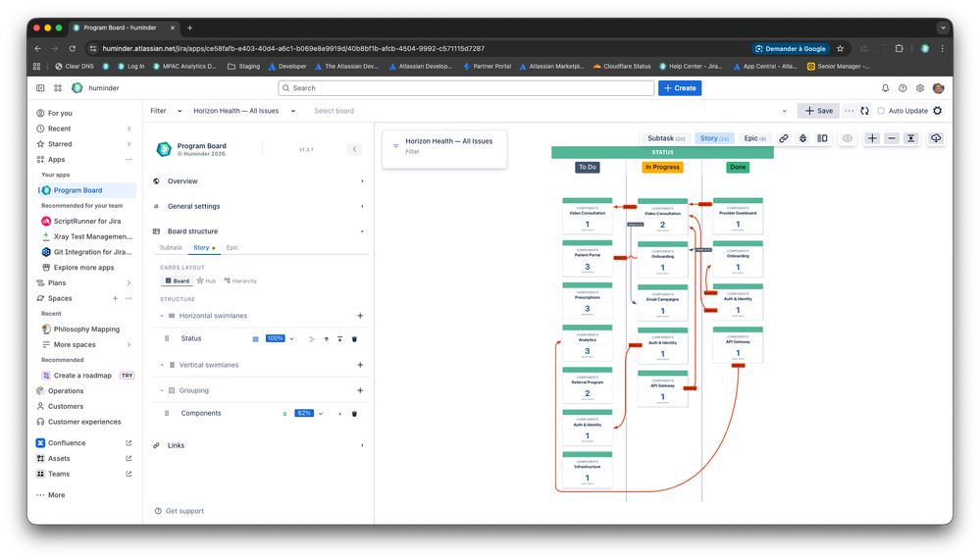Click the Horizon Health — All Issues filter card
This screenshot has height=560, width=980.
[444, 149]
